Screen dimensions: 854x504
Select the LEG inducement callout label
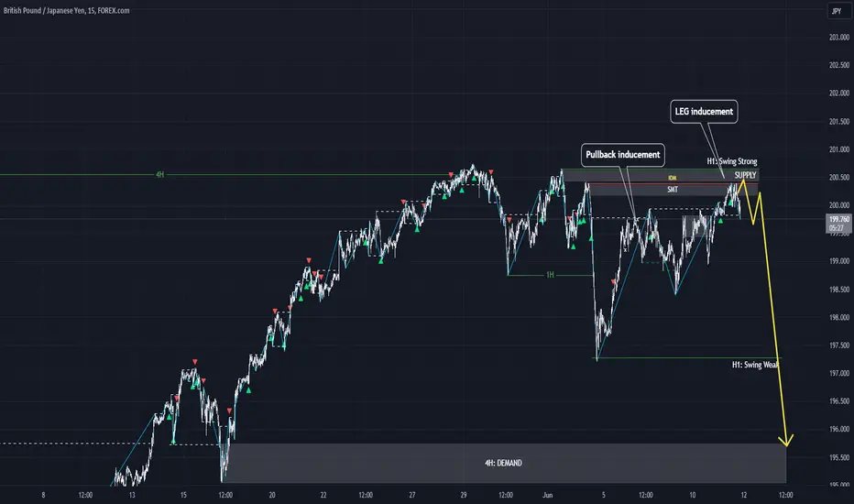[x=704, y=112]
